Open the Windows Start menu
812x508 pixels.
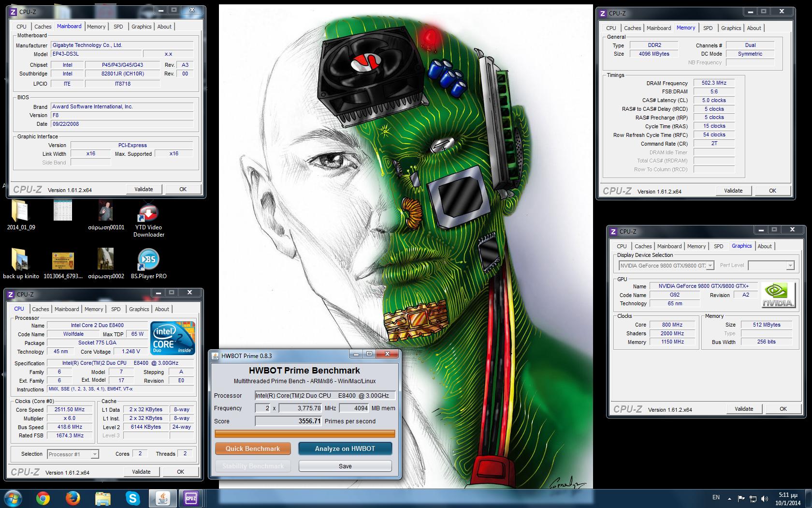click(13, 498)
